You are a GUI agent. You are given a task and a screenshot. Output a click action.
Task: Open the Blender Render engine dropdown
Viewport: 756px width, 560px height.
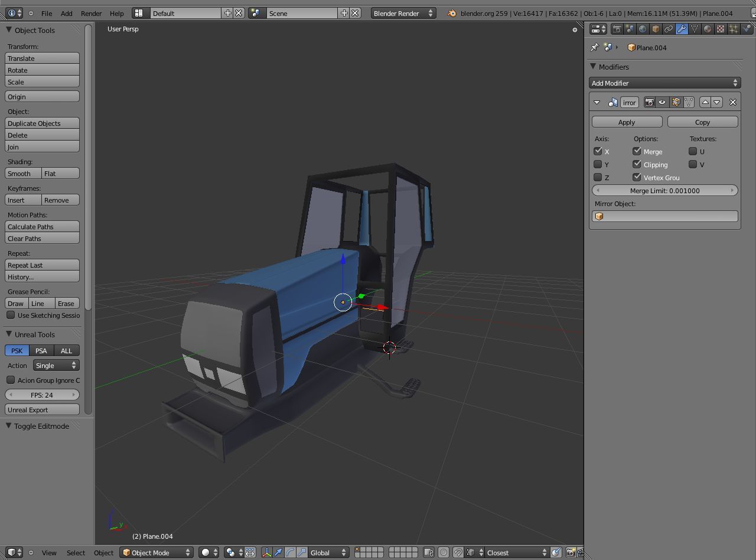tap(403, 13)
